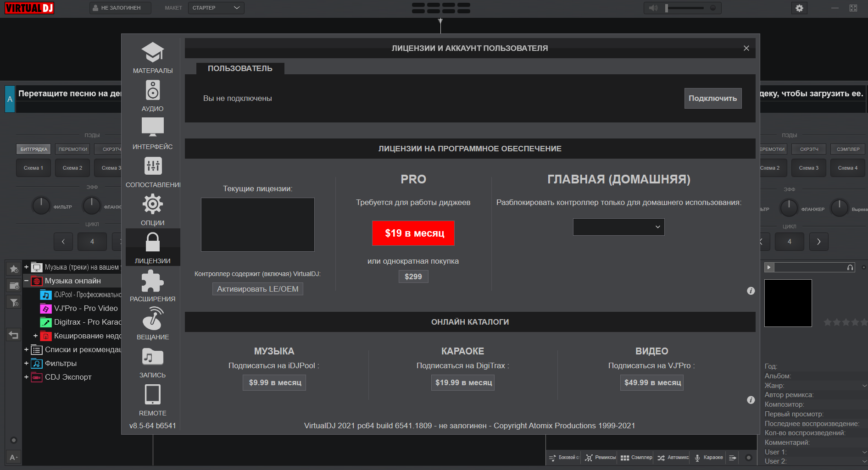Open the home controller dropdown
The image size is (868, 470).
point(619,227)
